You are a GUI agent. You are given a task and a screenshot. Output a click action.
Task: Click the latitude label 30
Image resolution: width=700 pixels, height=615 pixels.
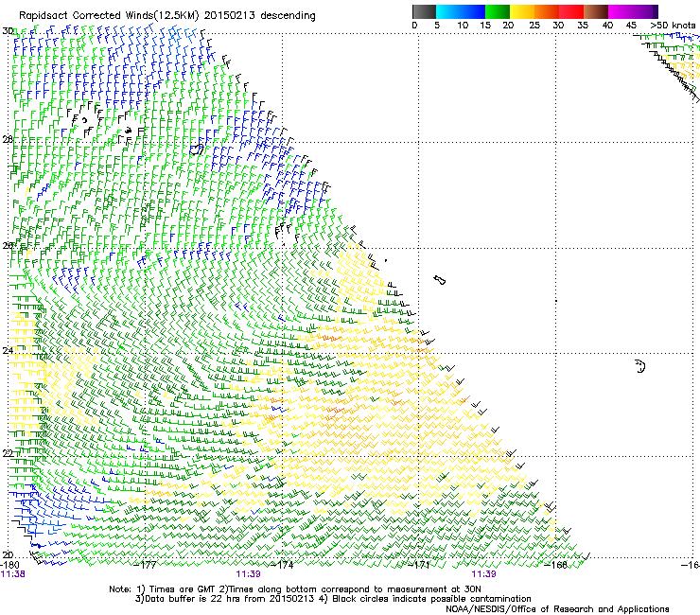(x=8, y=31)
